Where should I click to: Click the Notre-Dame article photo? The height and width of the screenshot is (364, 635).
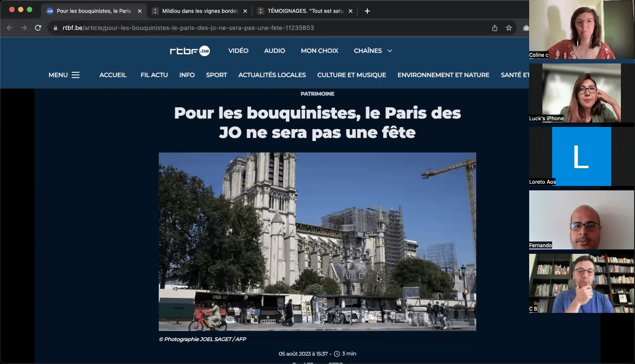click(317, 241)
